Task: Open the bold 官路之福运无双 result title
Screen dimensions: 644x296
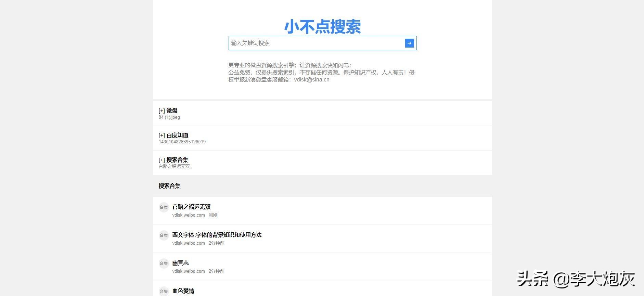Action: pos(191,207)
